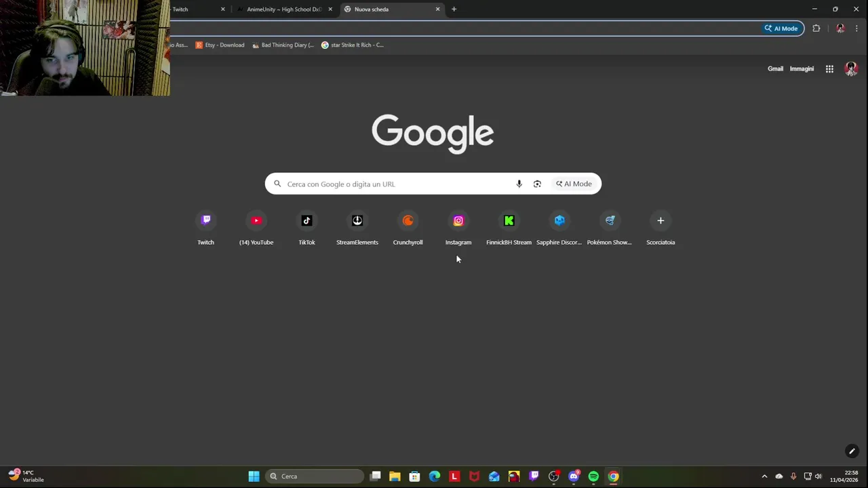
Task: Open the mail app in taskbar
Action: coord(494,476)
